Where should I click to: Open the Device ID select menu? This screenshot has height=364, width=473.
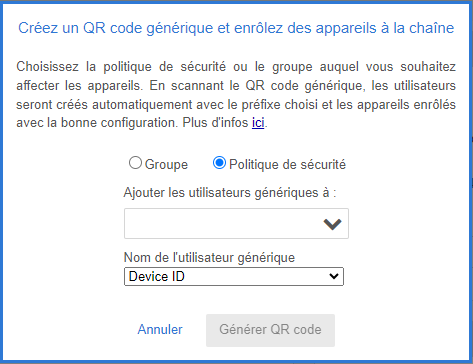pyautogui.click(x=234, y=276)
